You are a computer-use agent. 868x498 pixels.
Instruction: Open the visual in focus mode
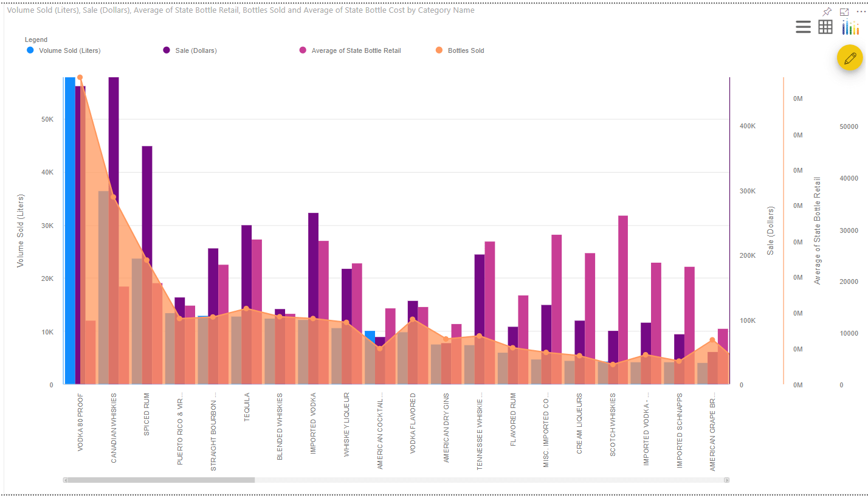coord(844,11)
